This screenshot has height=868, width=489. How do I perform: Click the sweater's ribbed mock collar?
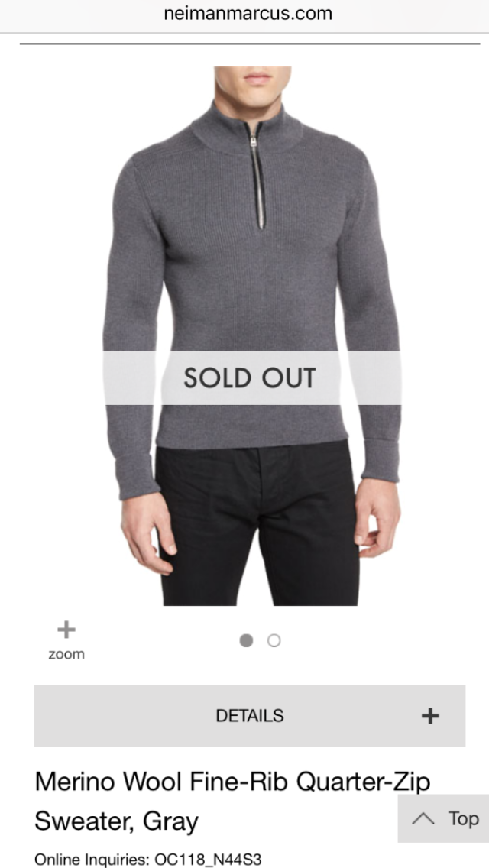[248, 128]
